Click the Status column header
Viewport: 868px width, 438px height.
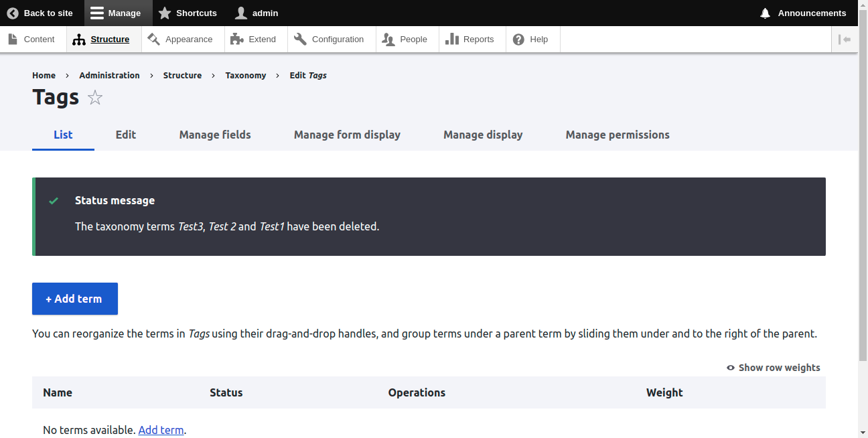(226, 392)
